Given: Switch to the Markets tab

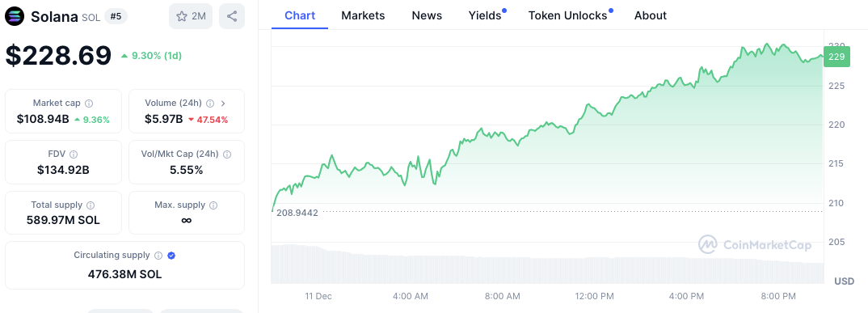Looking at the screenshot, I should click(363, 15).
